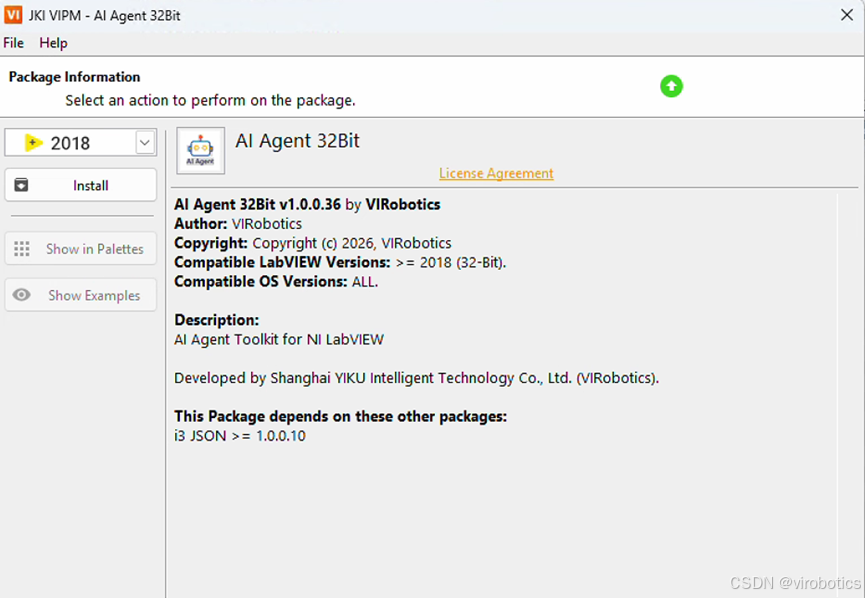The image size is (865, 598).
Task: Open the File menu
Action: coord(13,42)
